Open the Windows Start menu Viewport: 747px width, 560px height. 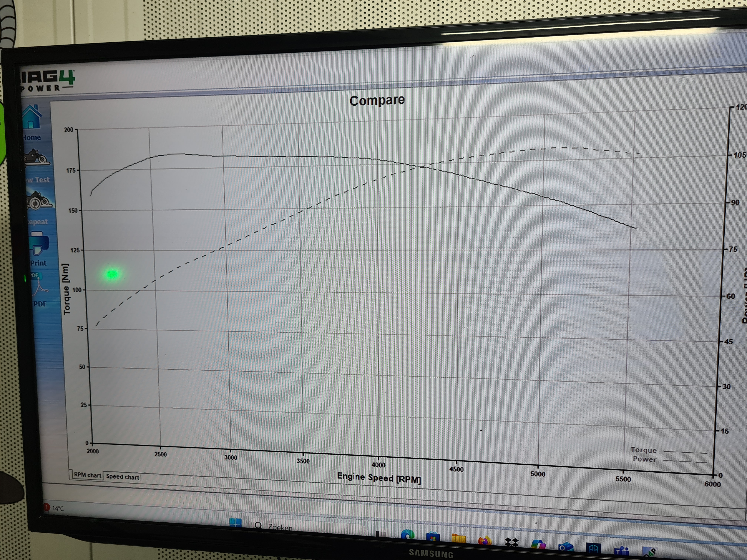click(235, 523)
